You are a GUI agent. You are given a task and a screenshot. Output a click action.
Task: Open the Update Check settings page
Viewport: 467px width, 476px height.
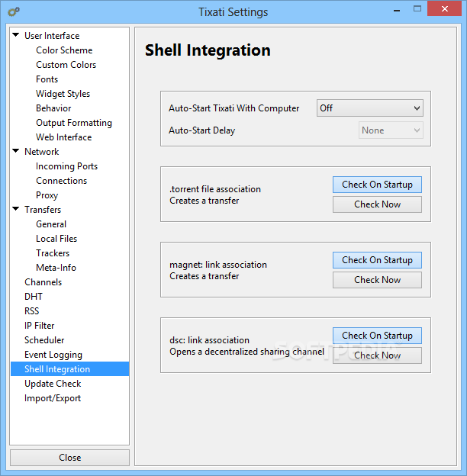(x=53, y=384)
